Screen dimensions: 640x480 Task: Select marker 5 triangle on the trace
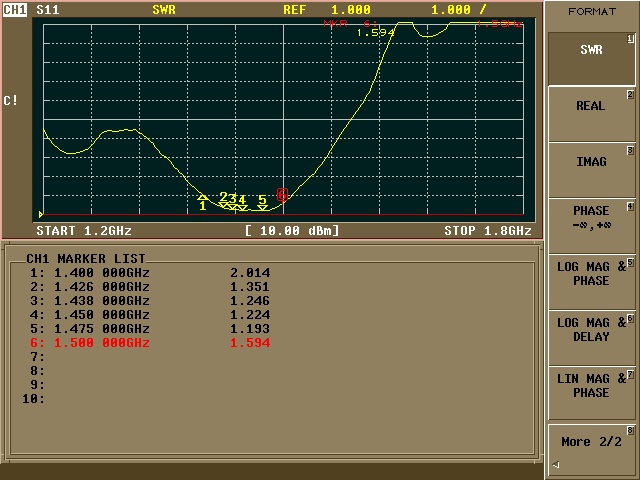point(263,207)
